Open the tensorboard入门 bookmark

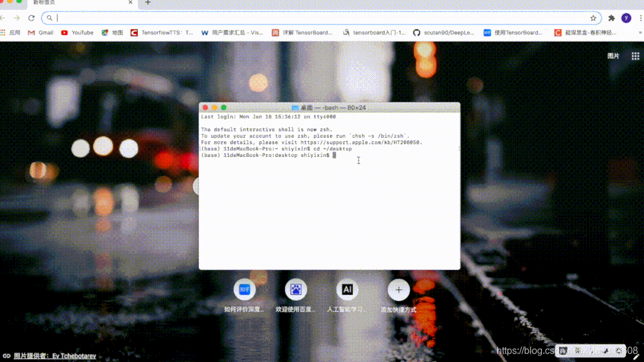374,33
